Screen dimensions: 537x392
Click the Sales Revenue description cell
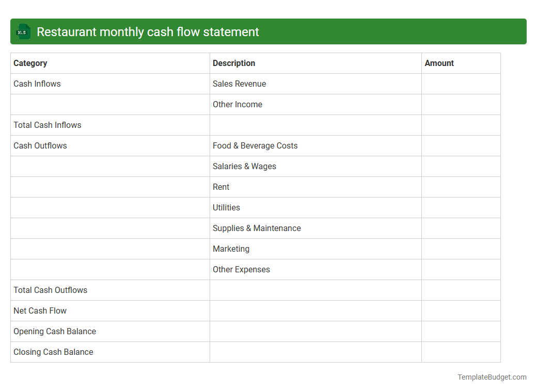tap(239, 84)
